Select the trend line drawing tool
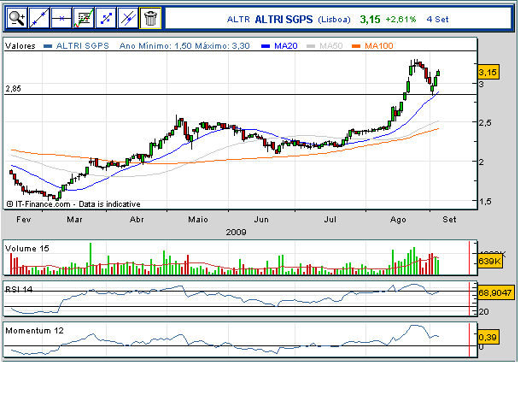The image size is (532, 395). 39,18
